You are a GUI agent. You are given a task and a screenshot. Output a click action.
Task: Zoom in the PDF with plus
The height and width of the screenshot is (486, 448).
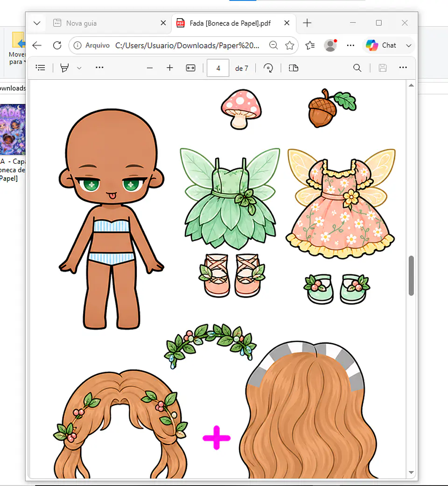point(169,68)
